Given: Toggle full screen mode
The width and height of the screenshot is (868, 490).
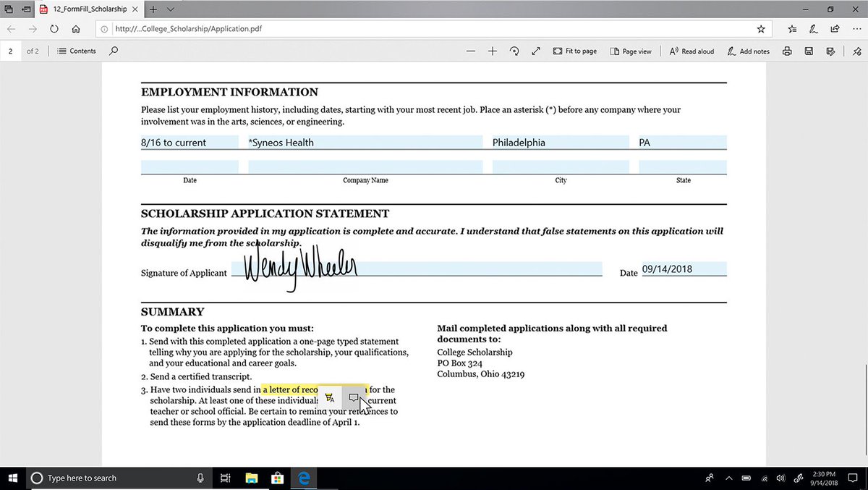Looking at the screenshot, I should tap(535, 51).
